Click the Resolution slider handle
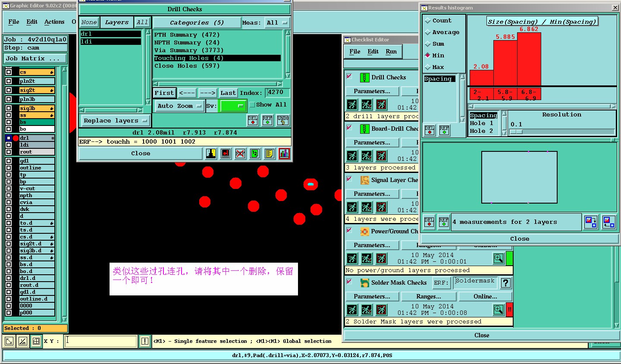This screenshot has width=621, height=364. point(516,132)
